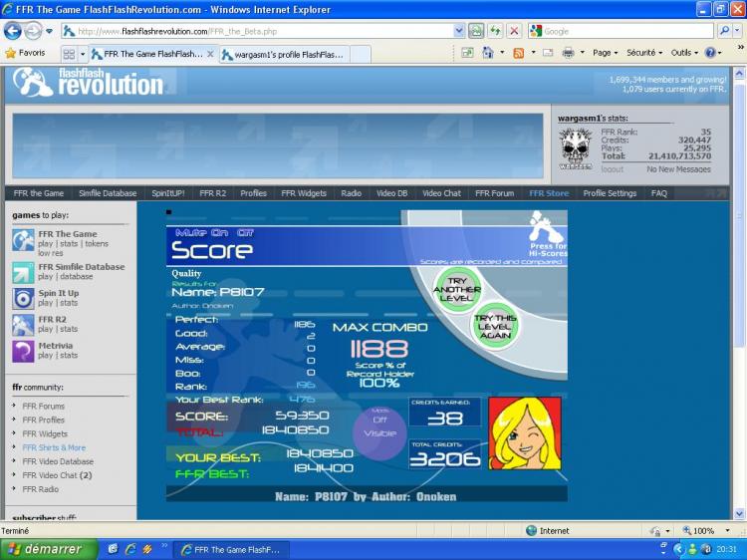Open the Spin It Up game icon

(x=23, y=298)
